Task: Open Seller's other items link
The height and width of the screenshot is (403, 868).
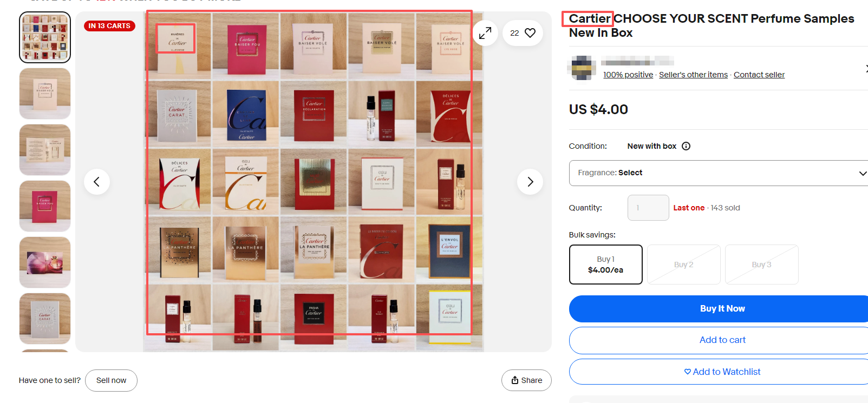Action: [x=693, y=75]
